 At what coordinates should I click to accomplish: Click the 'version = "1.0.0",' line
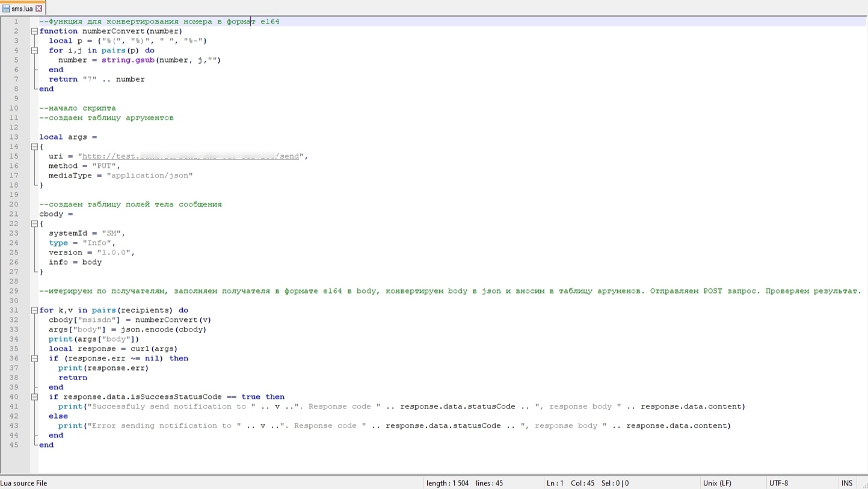(x=91, y=253)
